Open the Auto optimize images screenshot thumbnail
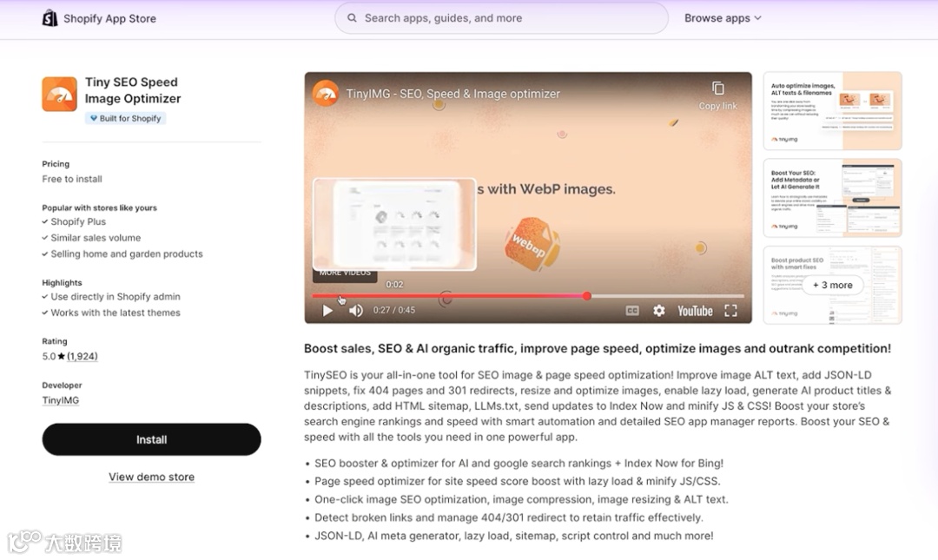The height and width of the screenshot is (560, 938). point(832,110)
